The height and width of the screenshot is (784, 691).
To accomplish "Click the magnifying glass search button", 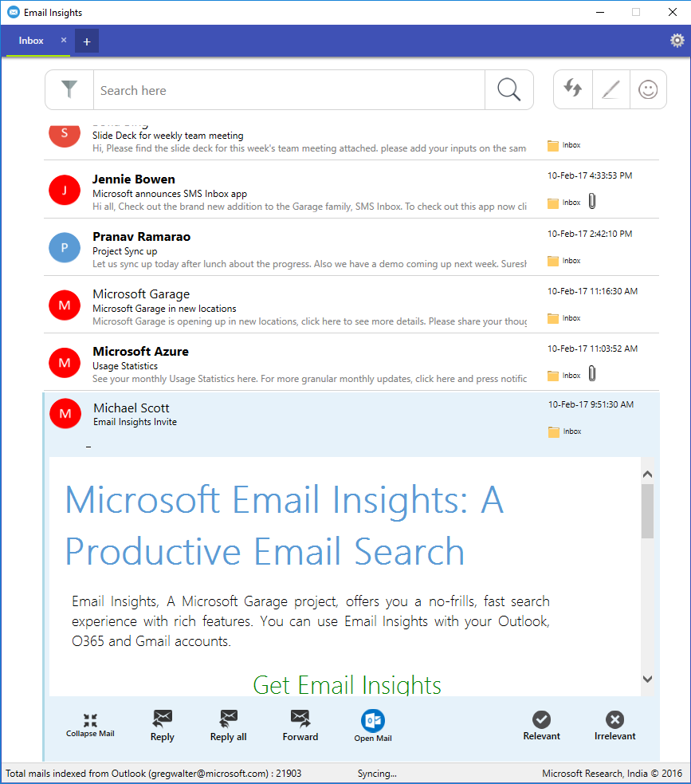I will coord(509,90).
